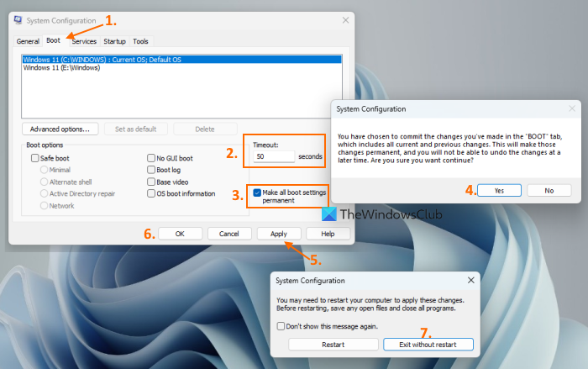
Task: Close the main System Configuration window
Action: pyautogui.click(x=345, y=20)
